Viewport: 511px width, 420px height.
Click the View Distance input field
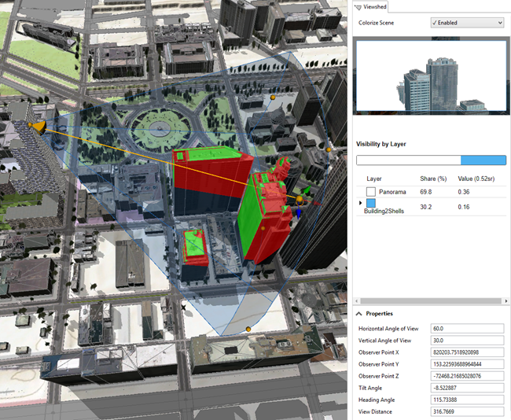click(466, 411)
